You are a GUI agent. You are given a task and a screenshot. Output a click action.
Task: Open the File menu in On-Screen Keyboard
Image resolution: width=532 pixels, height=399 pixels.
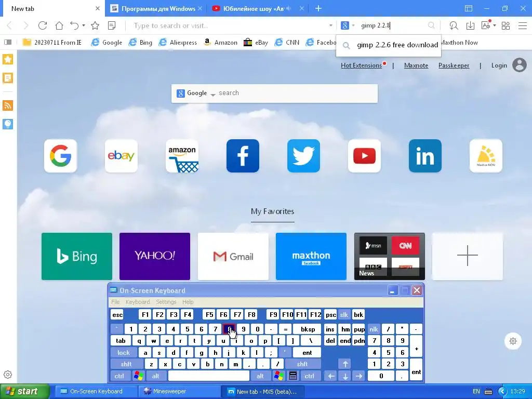115,302
